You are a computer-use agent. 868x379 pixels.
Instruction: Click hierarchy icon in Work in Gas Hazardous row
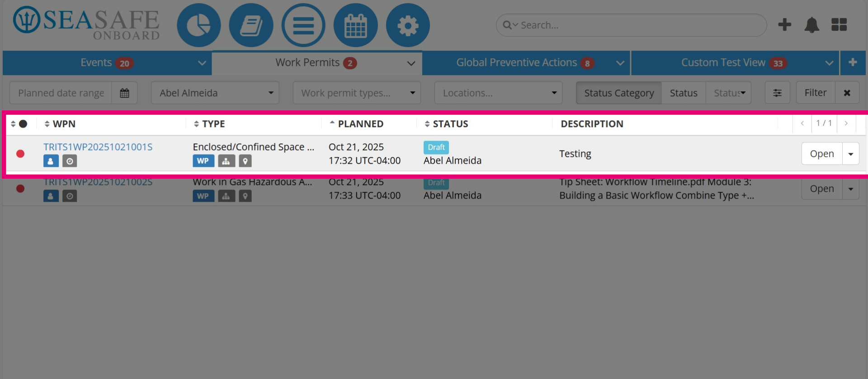[226, 196]
